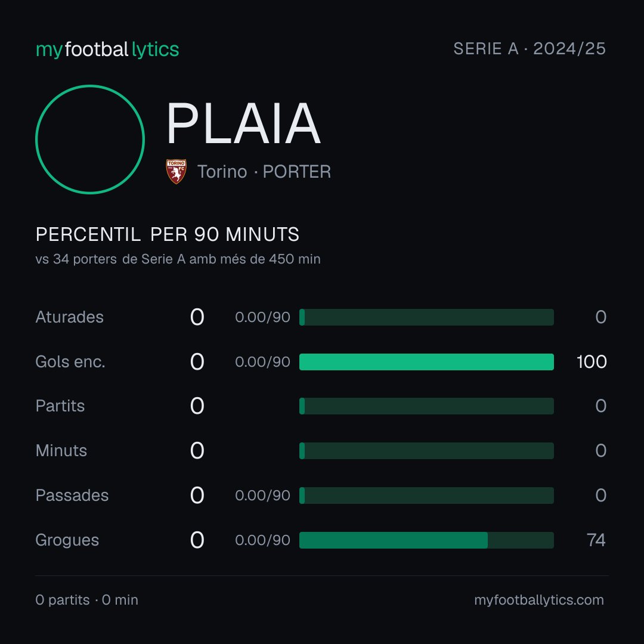This screenshot has width=644, height=644.
Task: Click the Partits stat label
Action: (60, 406)
